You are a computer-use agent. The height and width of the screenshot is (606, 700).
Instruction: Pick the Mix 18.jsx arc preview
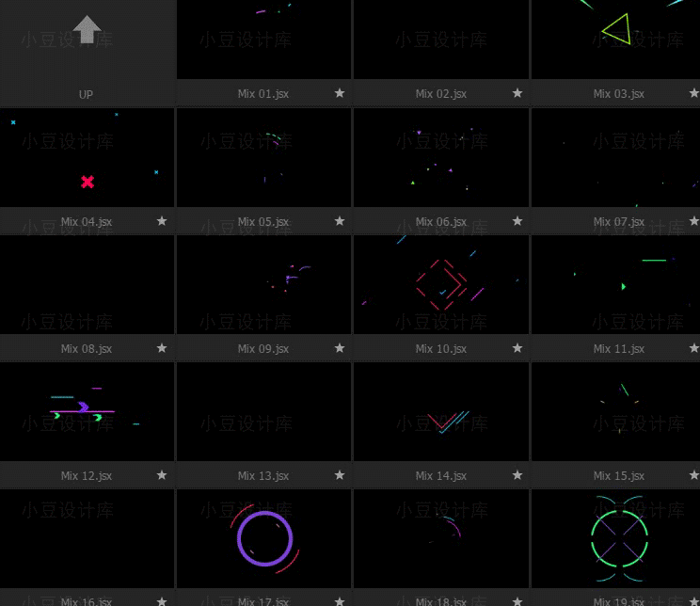click(x=441, y=538)
